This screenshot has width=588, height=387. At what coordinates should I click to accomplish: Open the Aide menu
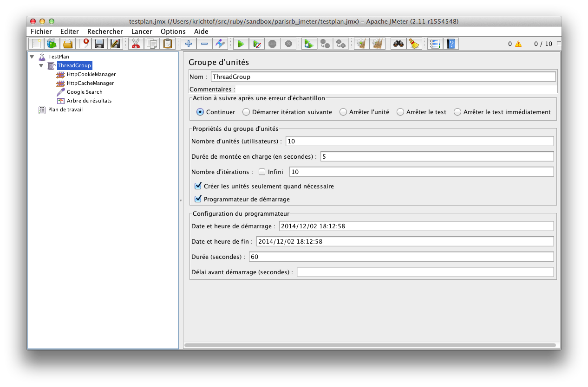[x=201, y=32]
